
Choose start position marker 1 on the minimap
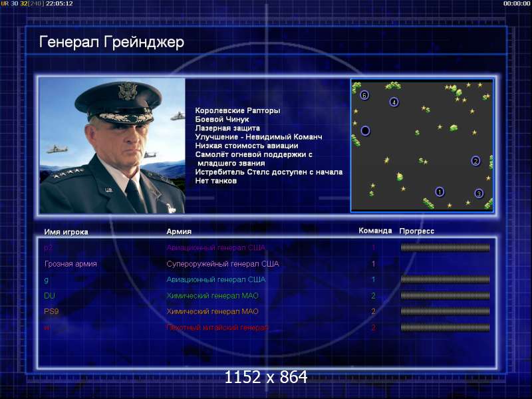[x=440, y=192]
